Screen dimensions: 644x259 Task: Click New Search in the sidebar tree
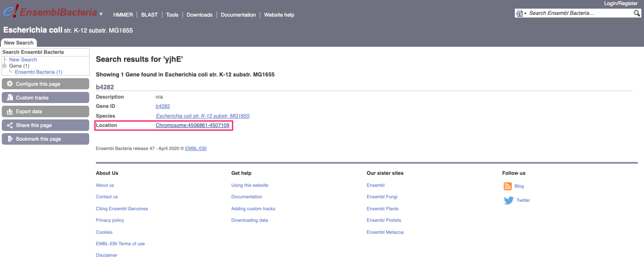(23, 60)
